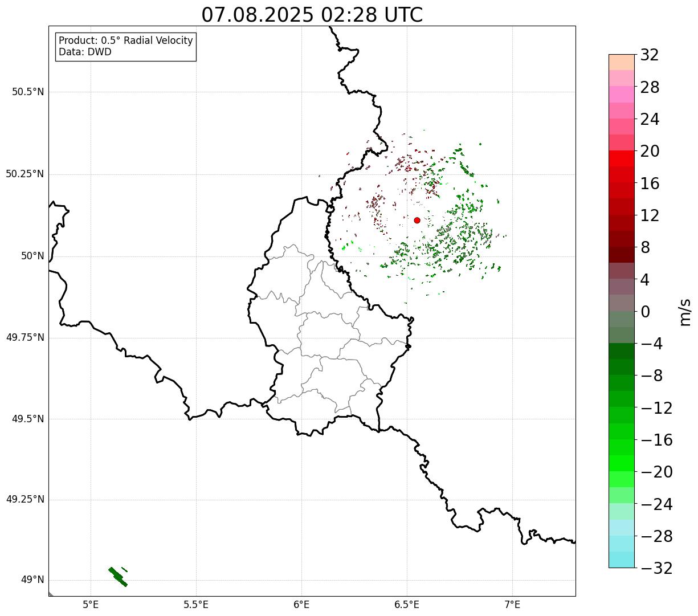Viewport: 698px width, 616px height.
Task: Click the 6.5°E longitude label
Action: tap(407, 605)
